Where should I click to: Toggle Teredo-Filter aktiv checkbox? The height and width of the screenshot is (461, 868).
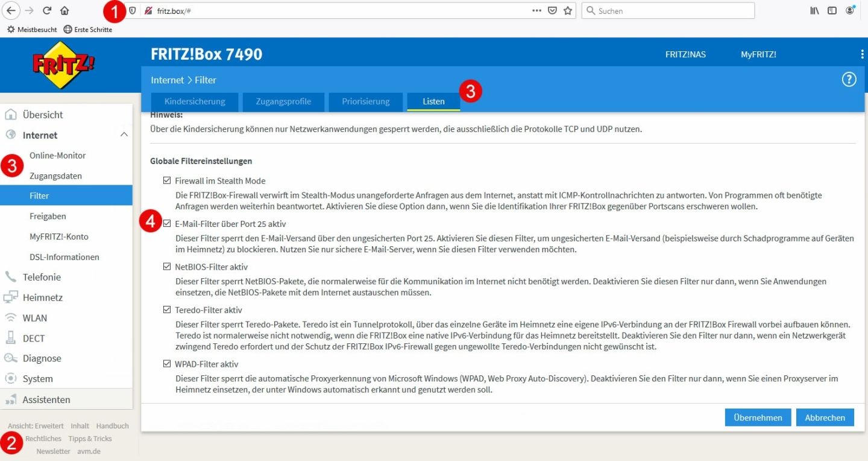click(x=167, y=310)
